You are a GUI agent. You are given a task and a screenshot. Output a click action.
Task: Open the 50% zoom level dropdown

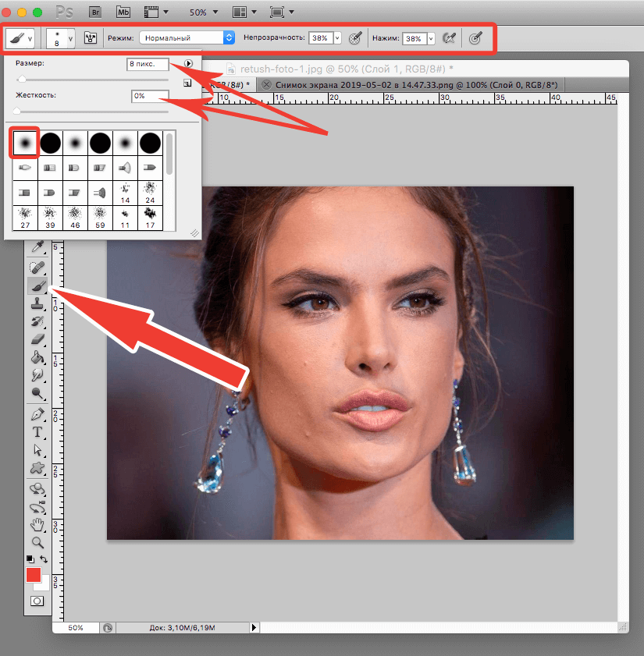(x=204, y=12)
